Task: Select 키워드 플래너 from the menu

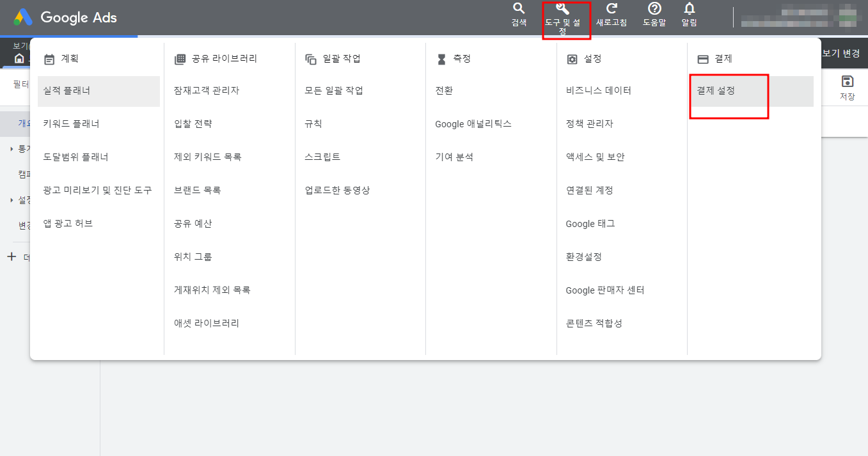Action: click(70, 123)
